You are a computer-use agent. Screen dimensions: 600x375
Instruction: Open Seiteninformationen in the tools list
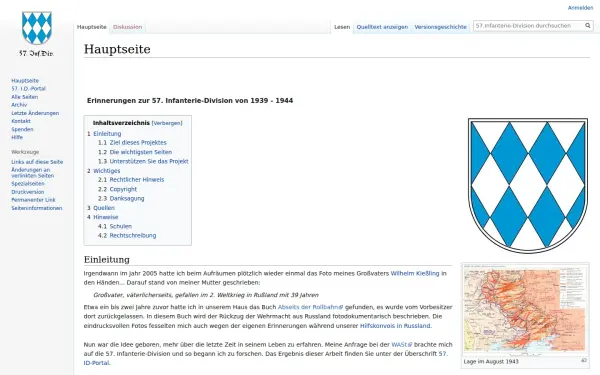coord(36,208)
